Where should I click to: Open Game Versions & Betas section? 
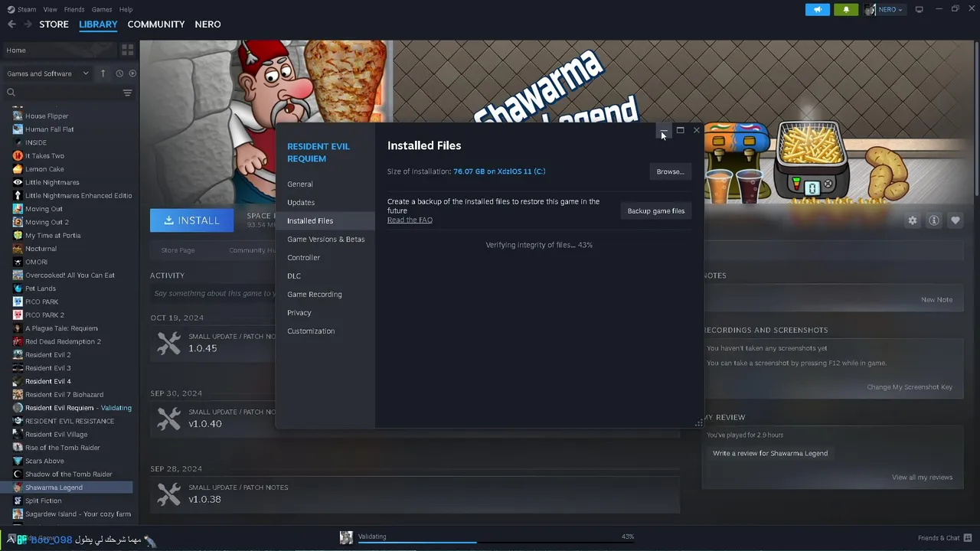point(325,239)
